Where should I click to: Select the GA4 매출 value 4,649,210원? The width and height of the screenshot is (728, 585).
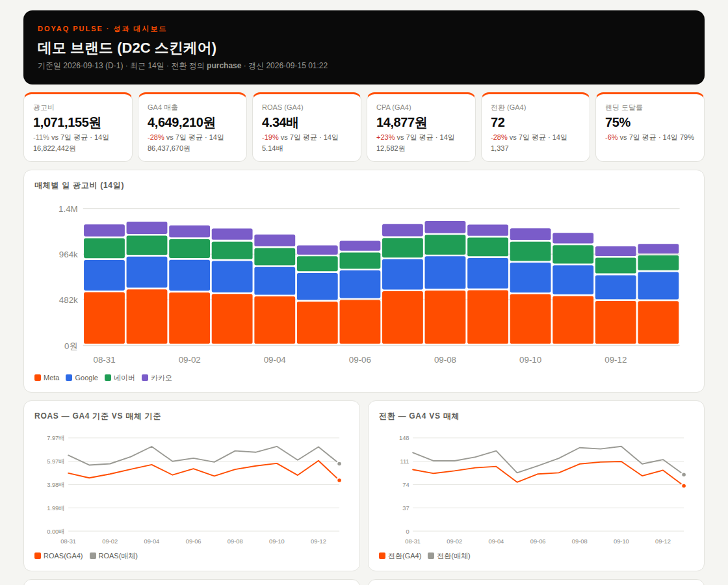tap(181, 123)
